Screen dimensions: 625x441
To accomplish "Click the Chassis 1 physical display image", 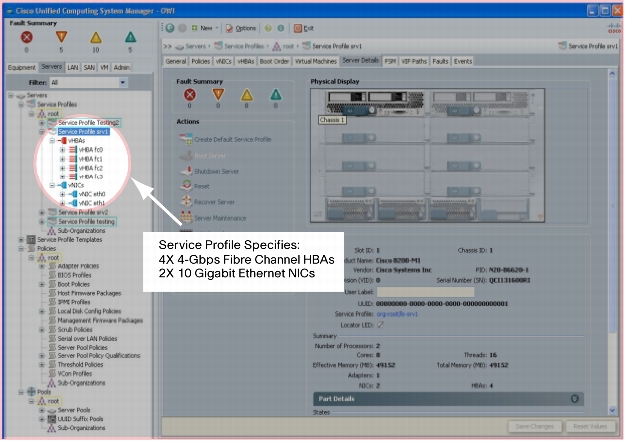I will [427, 155].
